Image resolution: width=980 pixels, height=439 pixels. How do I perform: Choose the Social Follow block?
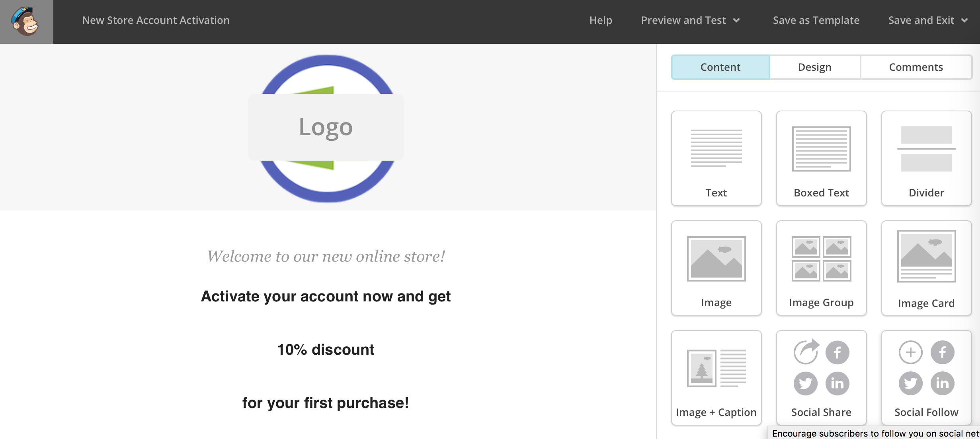(x=926, y=377)
